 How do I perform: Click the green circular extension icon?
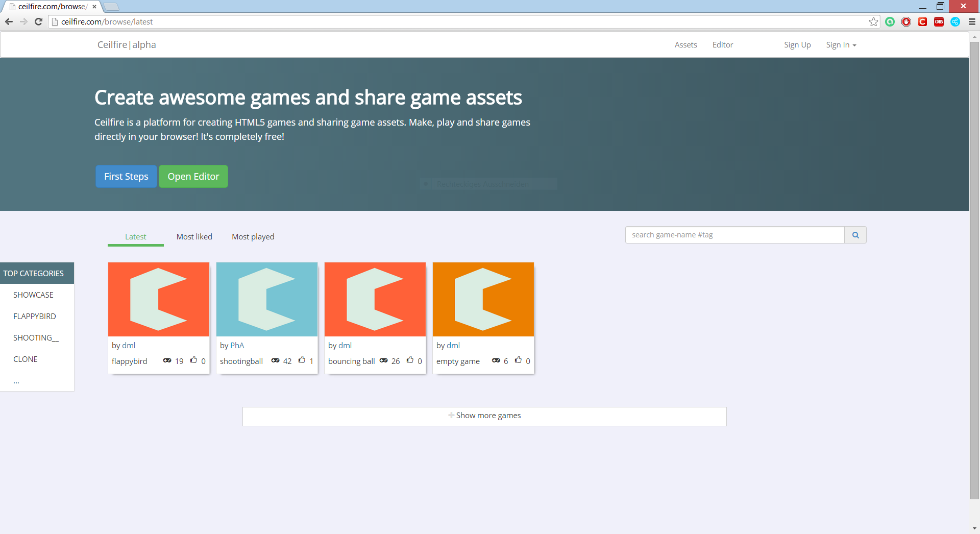890,22
